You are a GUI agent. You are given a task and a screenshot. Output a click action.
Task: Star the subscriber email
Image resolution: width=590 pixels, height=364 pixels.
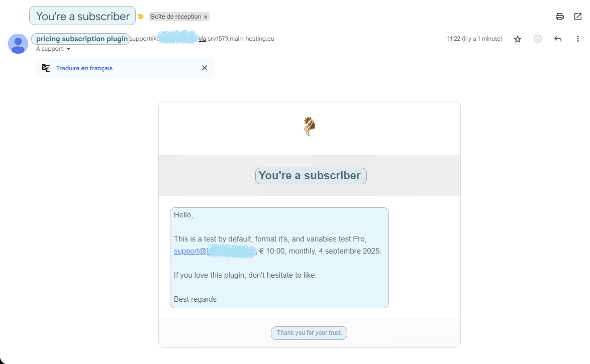click(518, 39)
